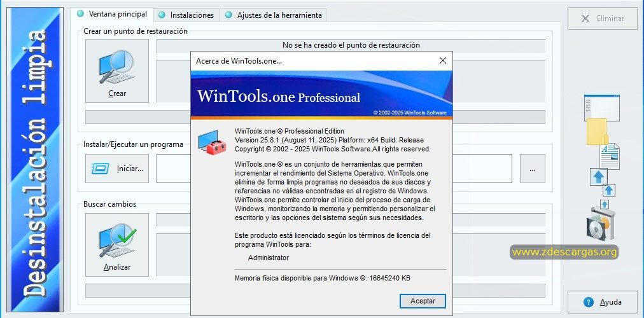Click the Crear restore point button
This screenshot has height=318, width=644.
[117, 71]
